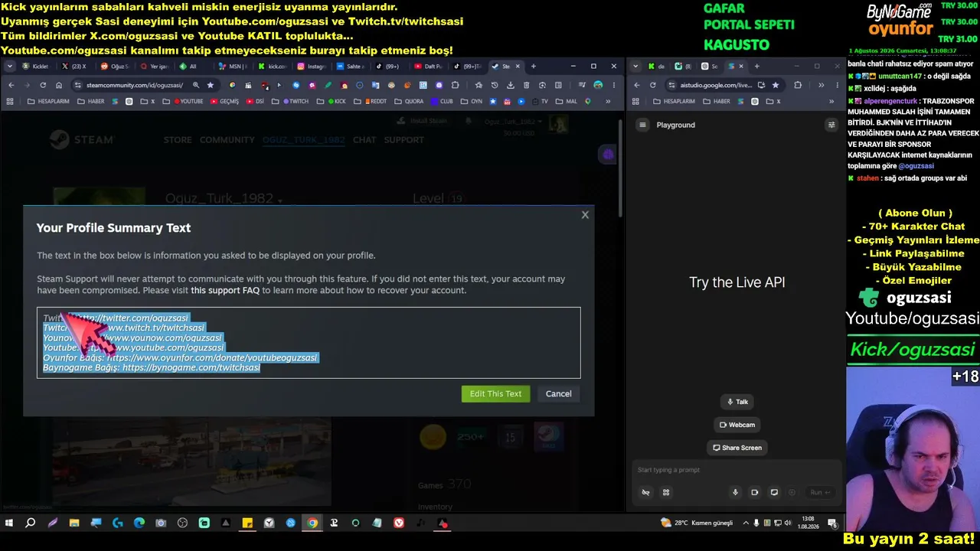
Task: Open Steam SUPPORT menu
Action: (x=403, y=140)
